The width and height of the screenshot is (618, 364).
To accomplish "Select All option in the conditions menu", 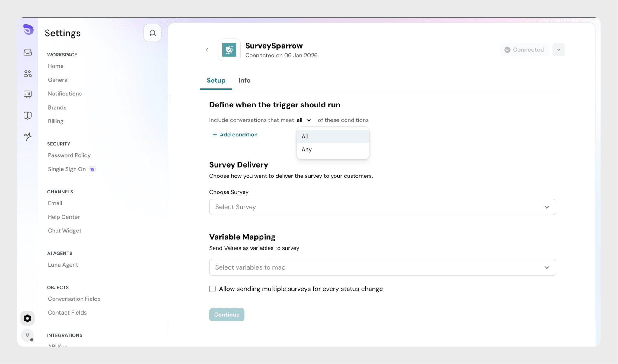I will coord(305,136).
